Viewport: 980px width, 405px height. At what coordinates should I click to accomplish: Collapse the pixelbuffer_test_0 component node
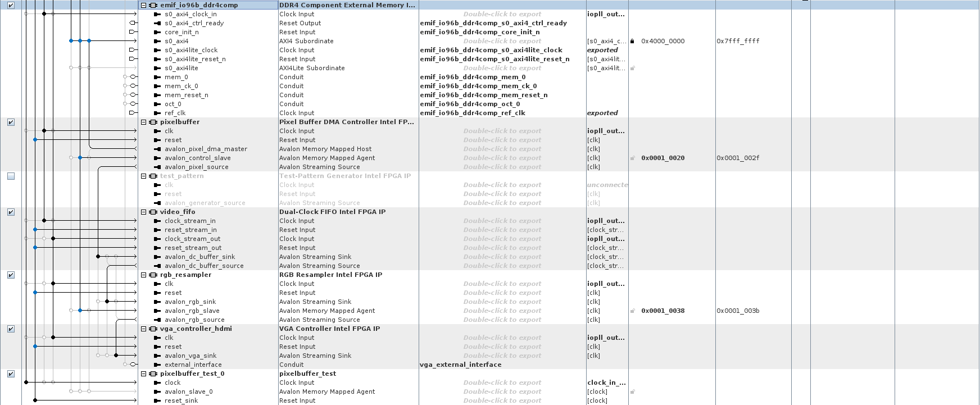tap(144, 374)
